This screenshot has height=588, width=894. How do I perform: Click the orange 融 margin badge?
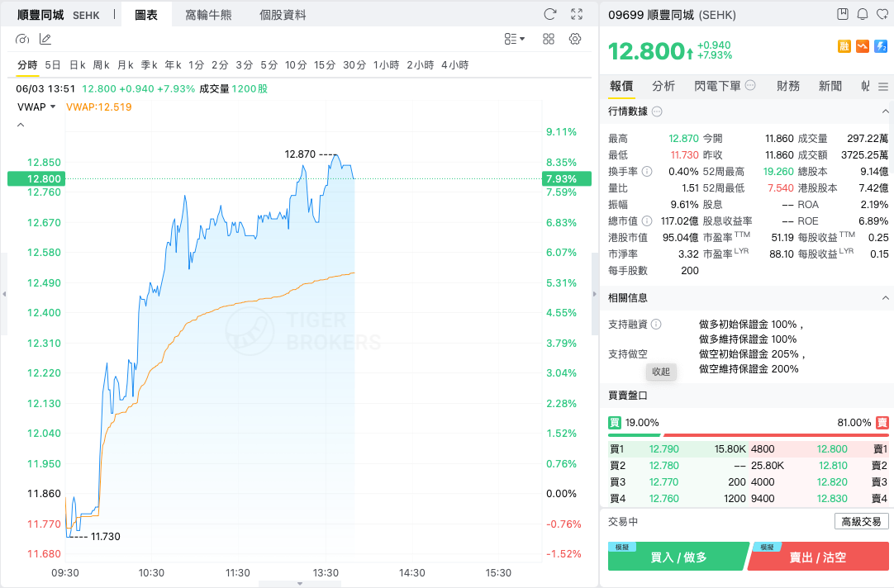844,46
